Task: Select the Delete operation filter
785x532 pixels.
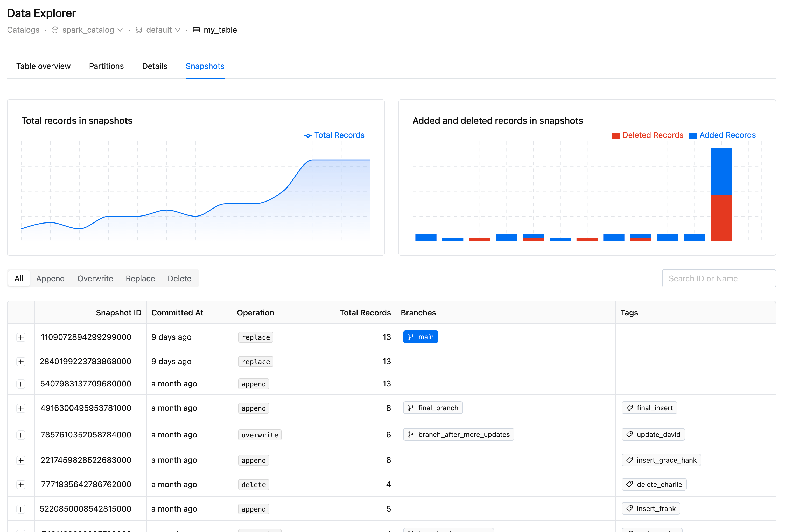Action: (179, 278)
